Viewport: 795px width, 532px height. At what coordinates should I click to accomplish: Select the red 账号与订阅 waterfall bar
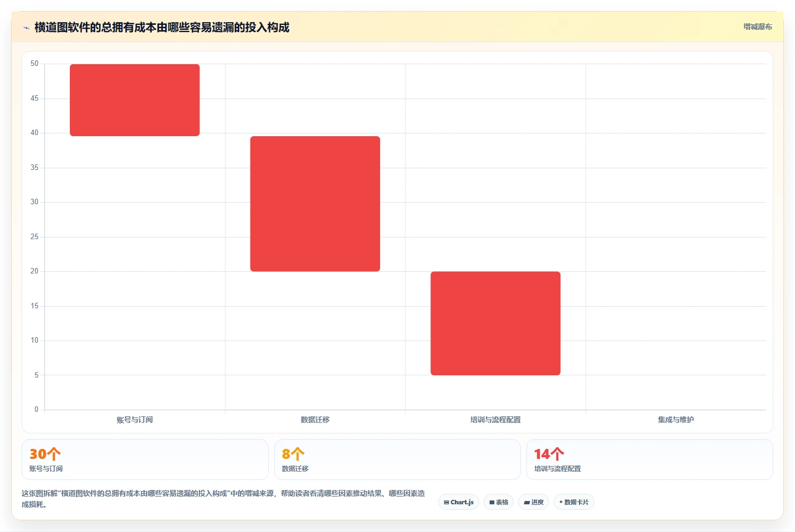[135, 100]
